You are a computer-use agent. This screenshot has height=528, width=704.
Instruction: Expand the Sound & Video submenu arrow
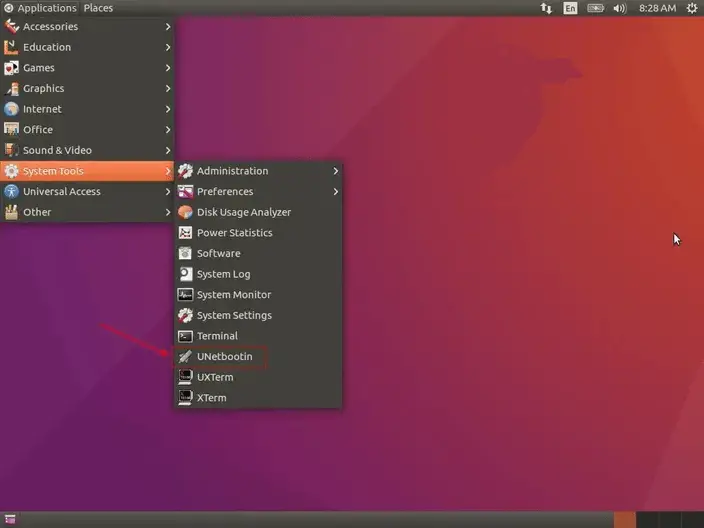[x=168, y=150]
